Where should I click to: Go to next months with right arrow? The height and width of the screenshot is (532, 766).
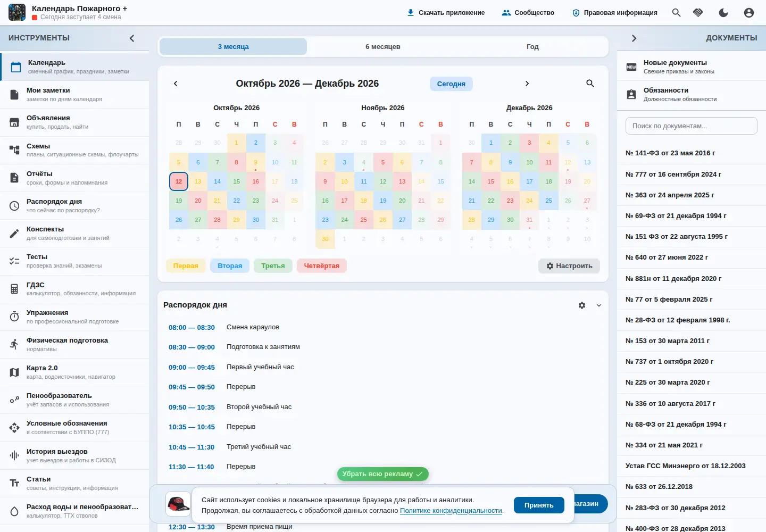527,84
